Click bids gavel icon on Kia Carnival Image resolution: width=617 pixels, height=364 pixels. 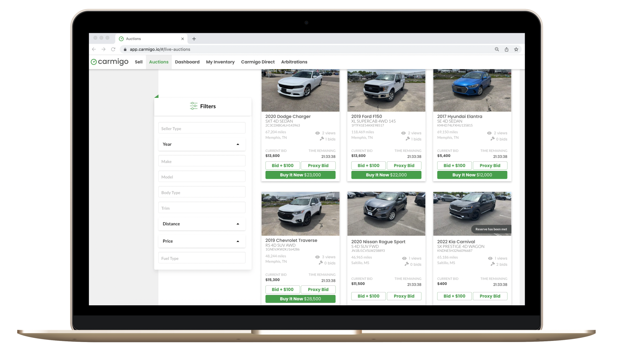tap(493, 264)
